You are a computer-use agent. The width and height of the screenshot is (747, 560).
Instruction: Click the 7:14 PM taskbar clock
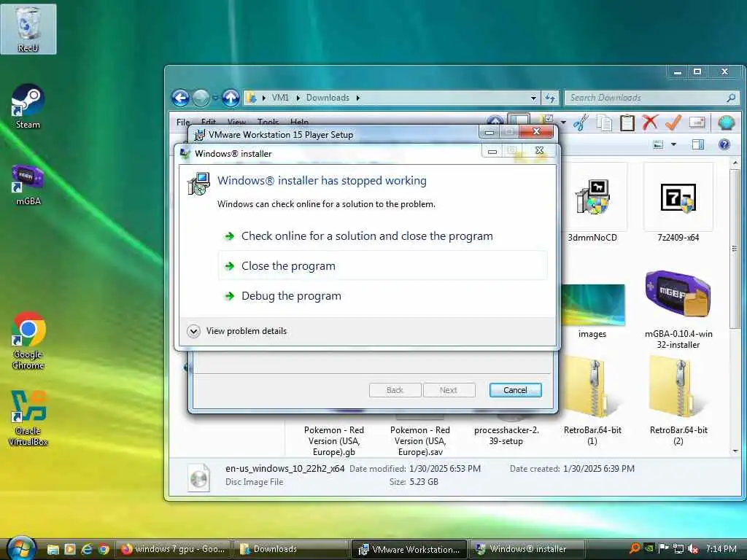[721, 549]
